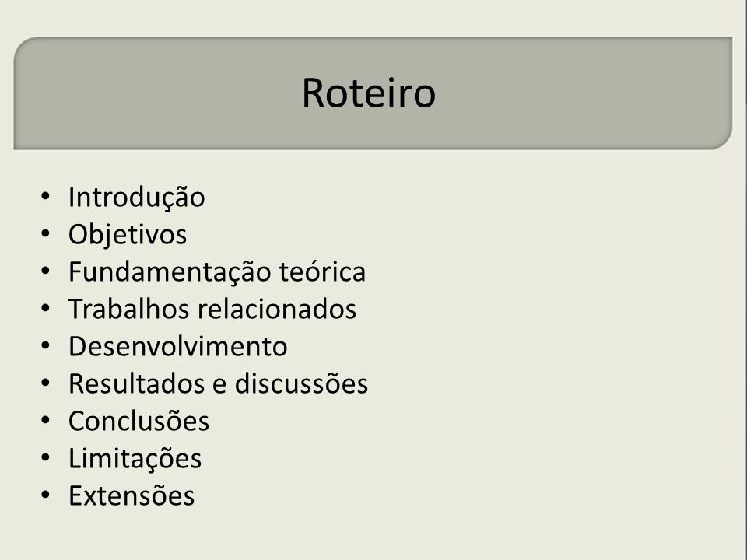Click the word "Fundamentação" in the list

coord(170,272)
